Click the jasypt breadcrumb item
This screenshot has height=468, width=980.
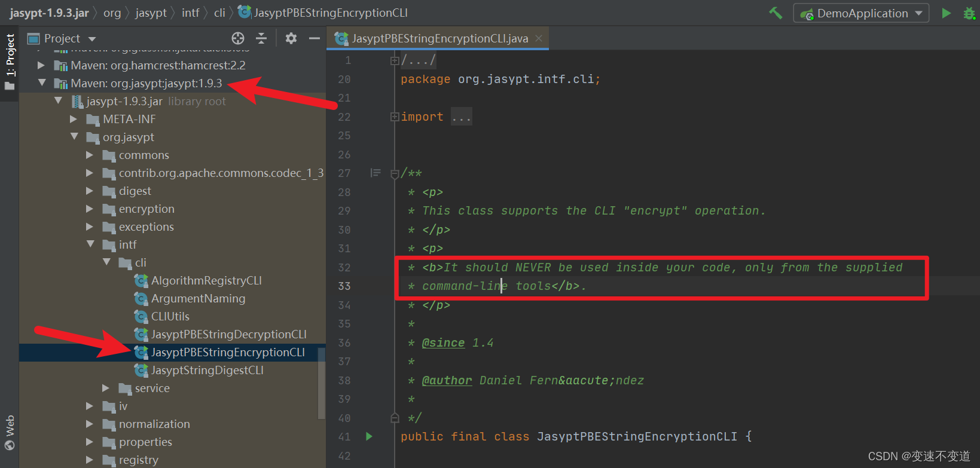pos(151,13)
